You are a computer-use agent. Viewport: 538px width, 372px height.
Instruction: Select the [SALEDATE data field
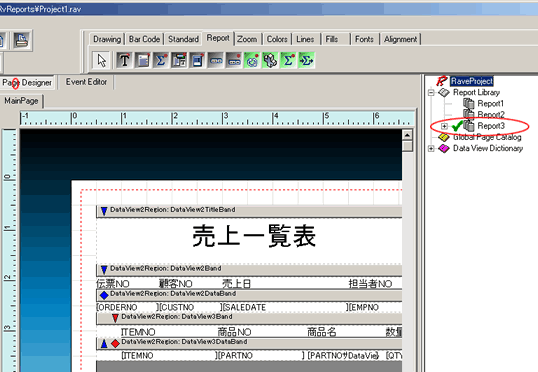coord(244,307)
